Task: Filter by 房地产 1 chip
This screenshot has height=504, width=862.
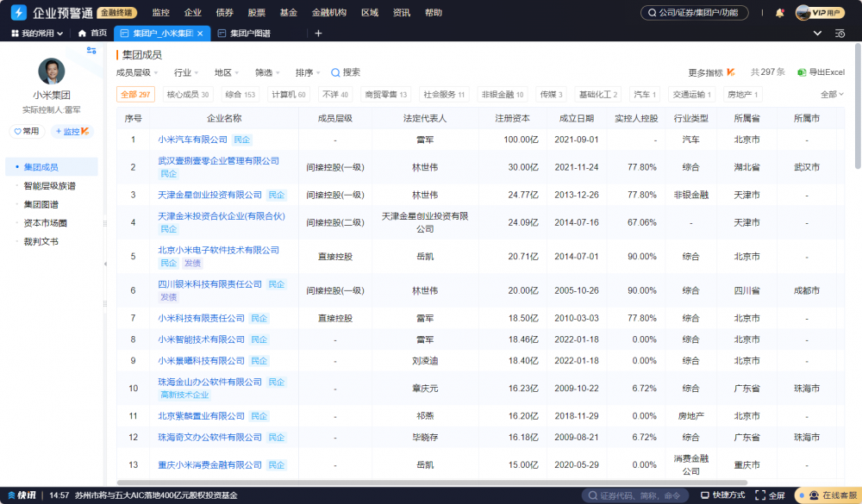Action: point(743,95)
